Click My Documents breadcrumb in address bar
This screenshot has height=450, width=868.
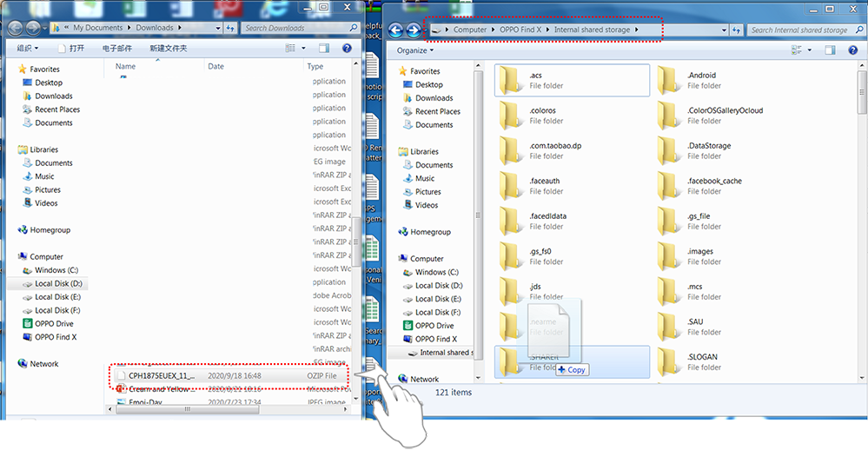tap(97, 28)
